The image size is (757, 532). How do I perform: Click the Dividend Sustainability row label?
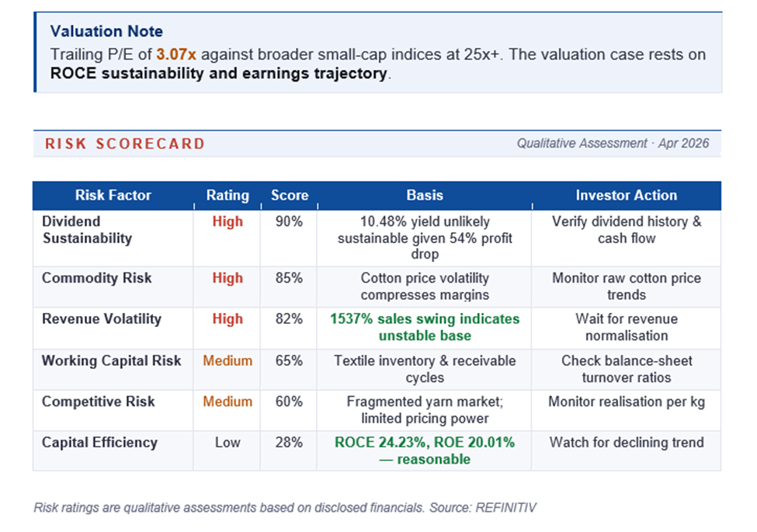point(87,230)
